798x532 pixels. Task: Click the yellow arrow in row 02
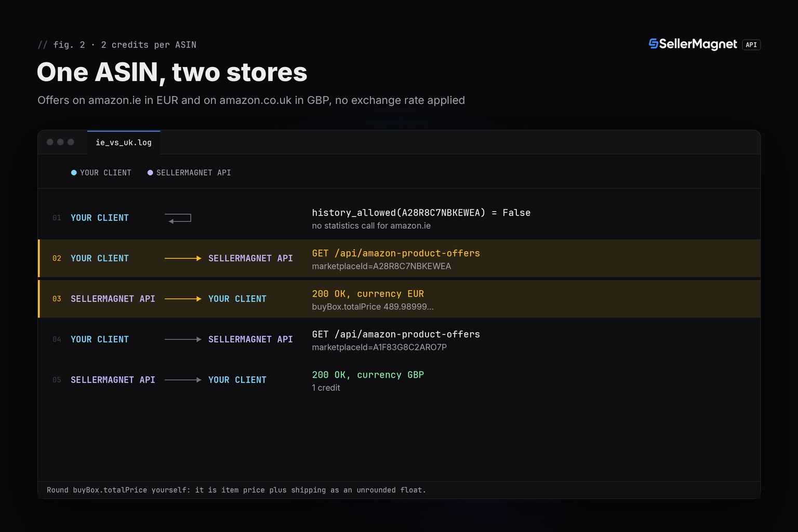183,258
